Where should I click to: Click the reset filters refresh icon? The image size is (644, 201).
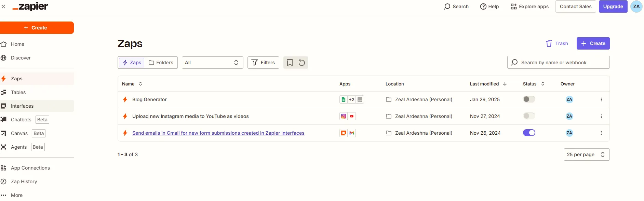click(302, 63)
